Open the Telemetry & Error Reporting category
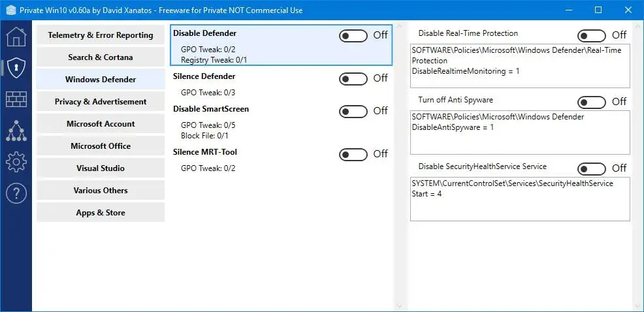This screenshot has height=312, width=644. click(101, 35)
